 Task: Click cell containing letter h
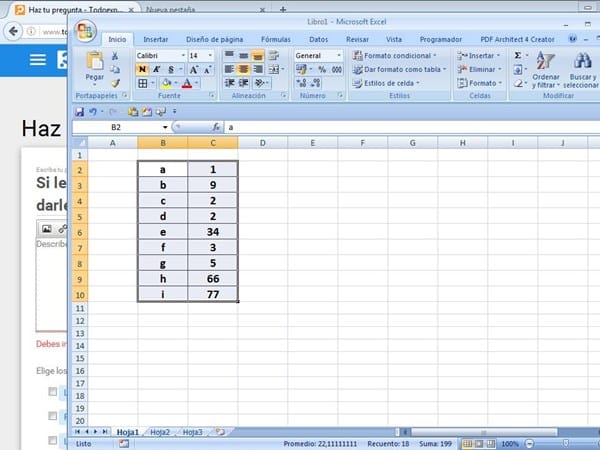click(x=163, y=279)
